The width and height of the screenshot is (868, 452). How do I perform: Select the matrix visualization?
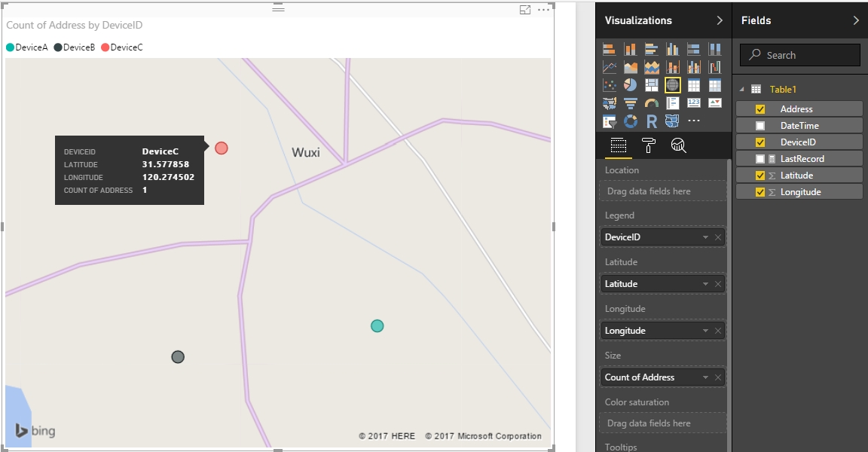click(x=714, y=85)
